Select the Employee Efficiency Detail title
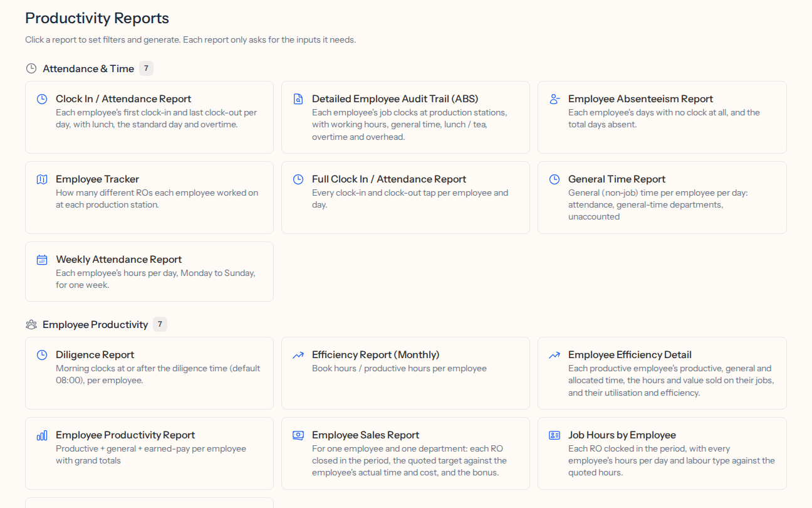 click(x=630, y=355)
